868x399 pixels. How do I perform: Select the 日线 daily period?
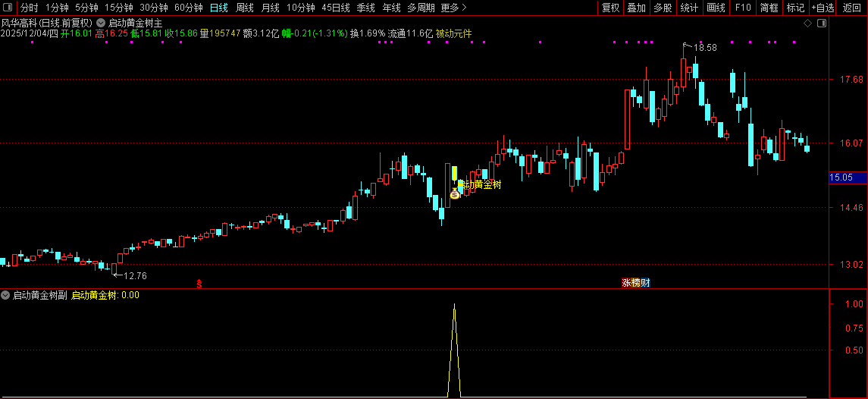(218, 8)
